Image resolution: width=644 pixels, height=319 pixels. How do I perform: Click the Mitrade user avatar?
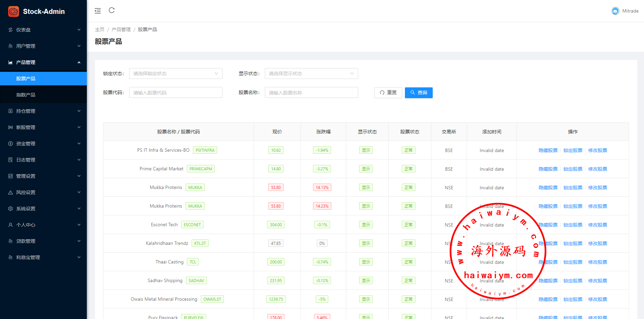(615, 11)
